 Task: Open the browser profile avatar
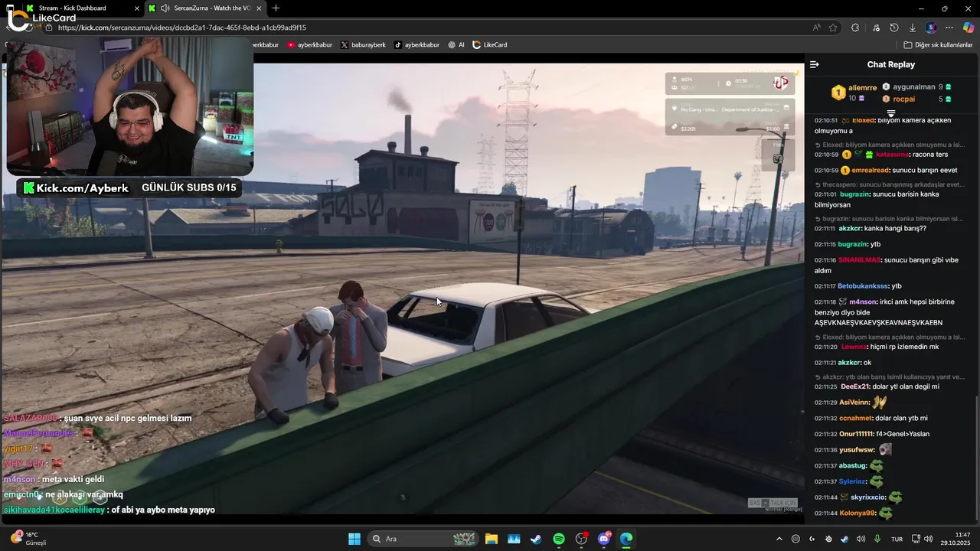(x=931, y=28)
